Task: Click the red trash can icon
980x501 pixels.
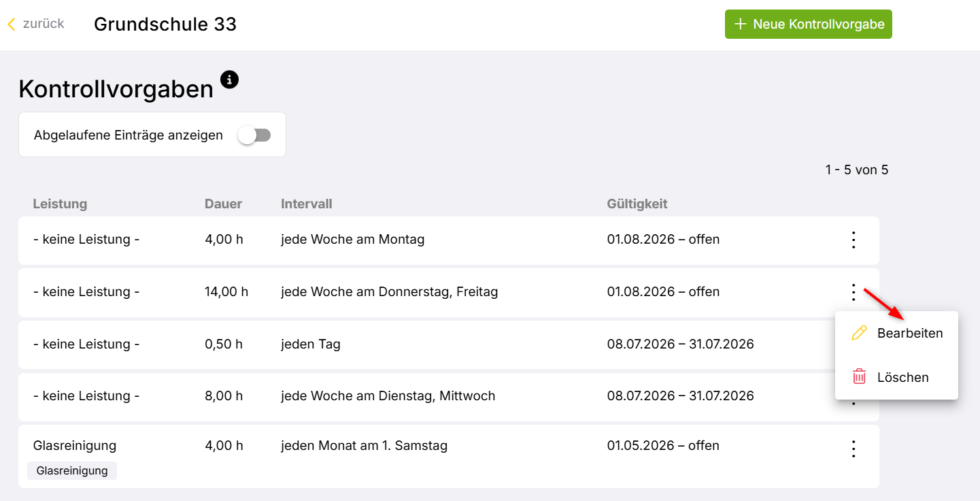Action: click(x=860, y=376)
